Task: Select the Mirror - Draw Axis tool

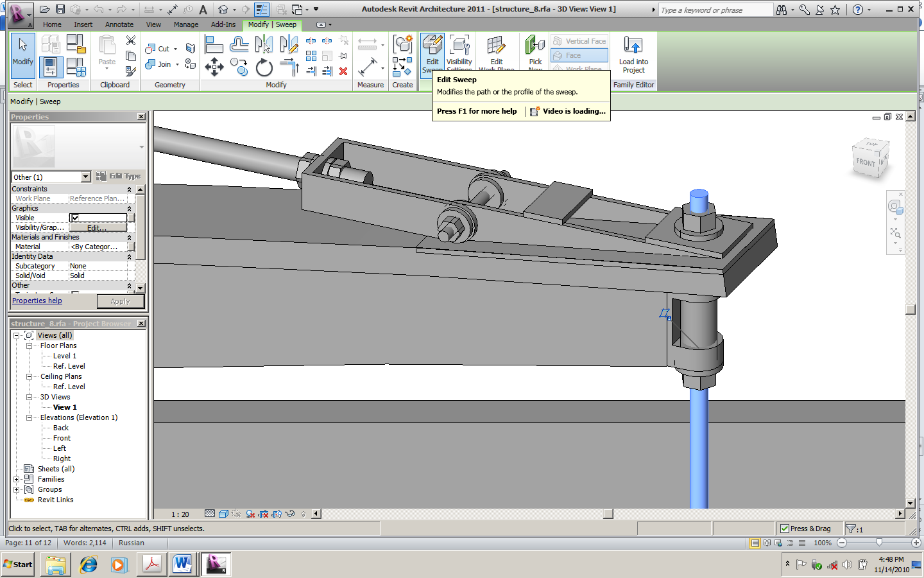Action: click(289, 44)
